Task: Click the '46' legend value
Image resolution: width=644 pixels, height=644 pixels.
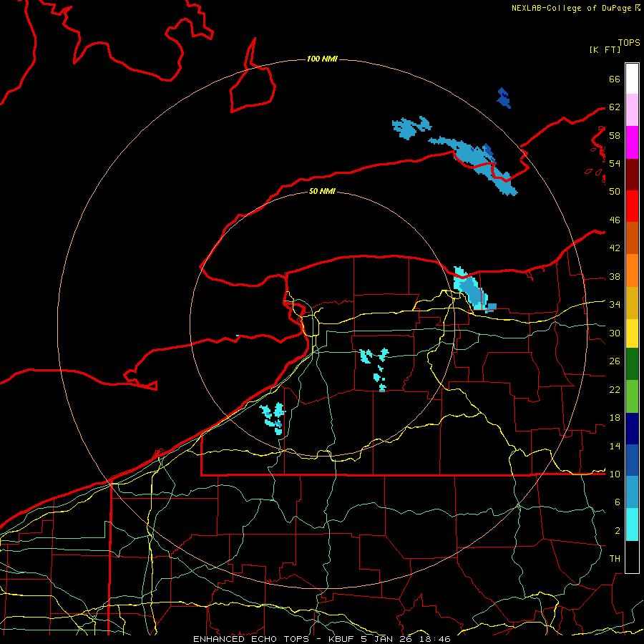Action: [615, 220]
